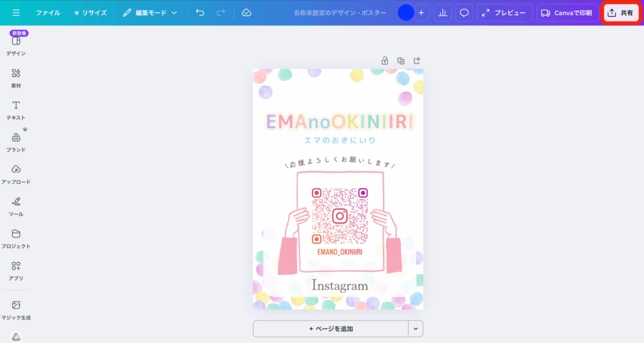Click the Canvaで印刷 button
This screenshot has width=644, height=343.
[x=567, y=13]
